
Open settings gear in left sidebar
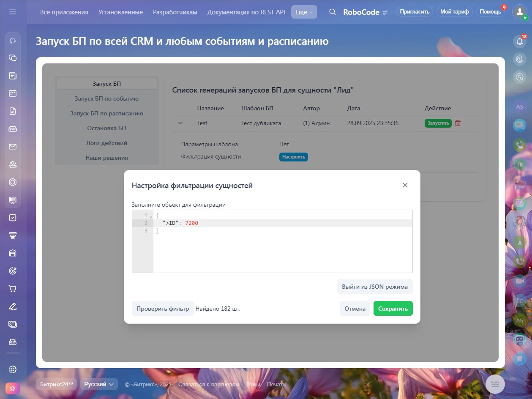[13, 369]
